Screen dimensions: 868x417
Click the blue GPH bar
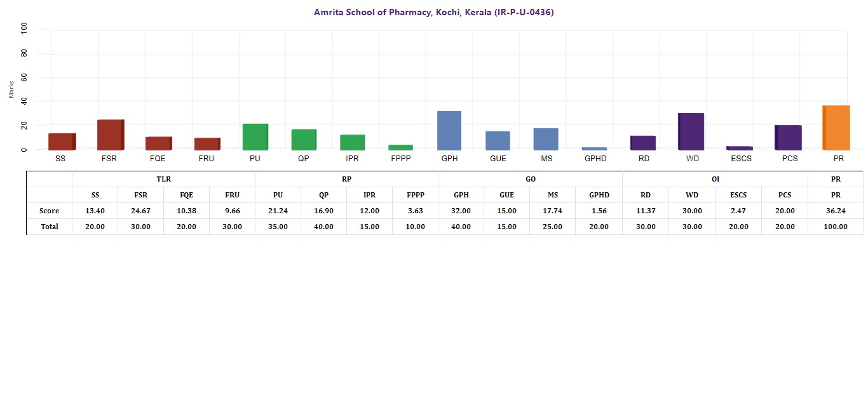pyautogui.click(x=449, y=131)
